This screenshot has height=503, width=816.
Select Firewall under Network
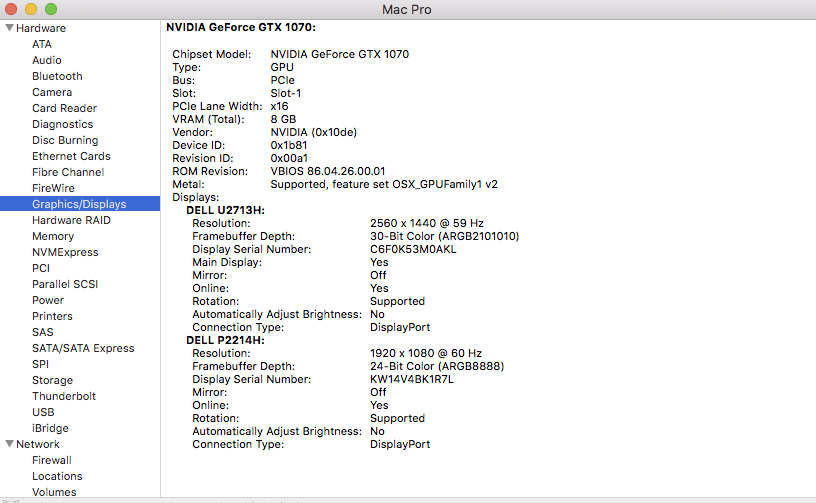pyautogui.click(x=52, y=460)
